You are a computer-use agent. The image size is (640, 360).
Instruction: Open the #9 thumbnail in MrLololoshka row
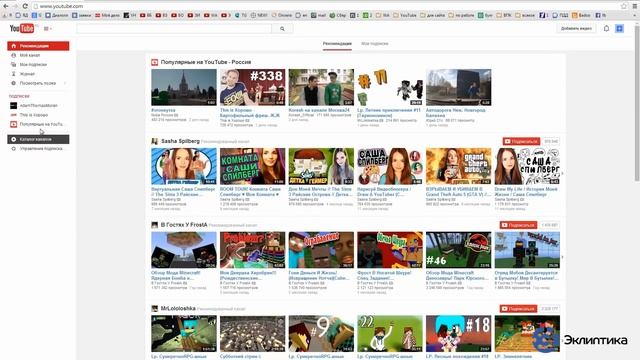321,333
